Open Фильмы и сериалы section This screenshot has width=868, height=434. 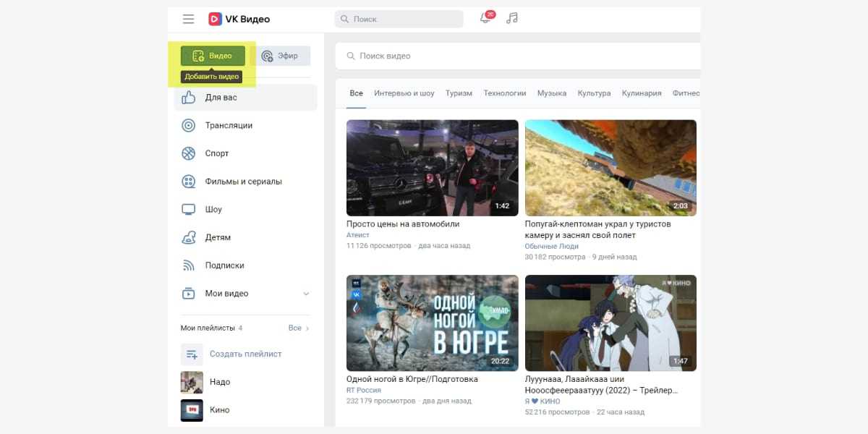pos(243,182)
